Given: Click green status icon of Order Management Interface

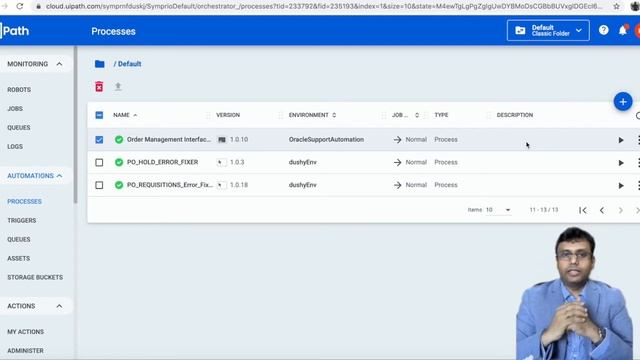Looking at the screenshot, I should click(x=119, y=140).
